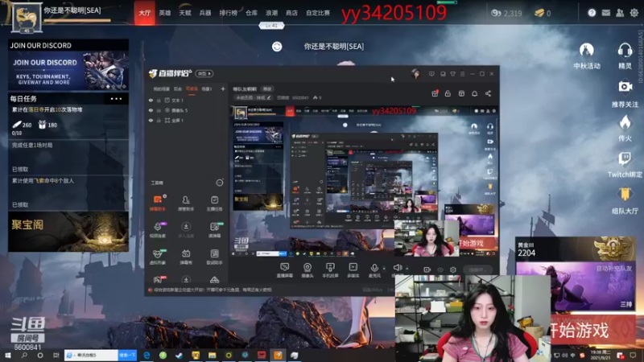Open the 大厅 lobby tab

click(x=145, y=13)
